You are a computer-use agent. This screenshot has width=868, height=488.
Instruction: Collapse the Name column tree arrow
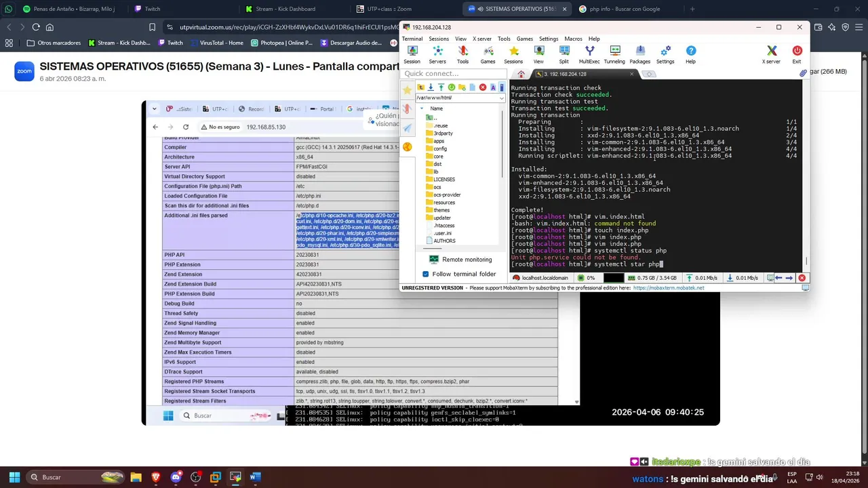421,108
